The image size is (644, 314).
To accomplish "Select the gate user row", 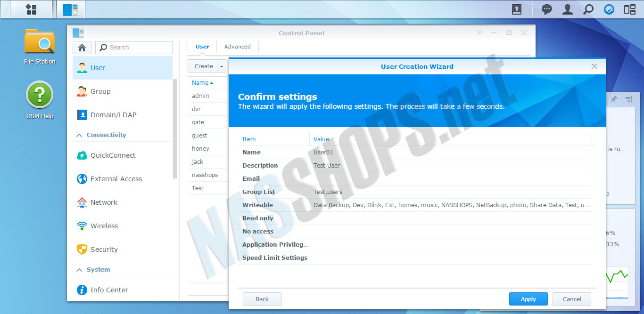I will pos(207,122).
